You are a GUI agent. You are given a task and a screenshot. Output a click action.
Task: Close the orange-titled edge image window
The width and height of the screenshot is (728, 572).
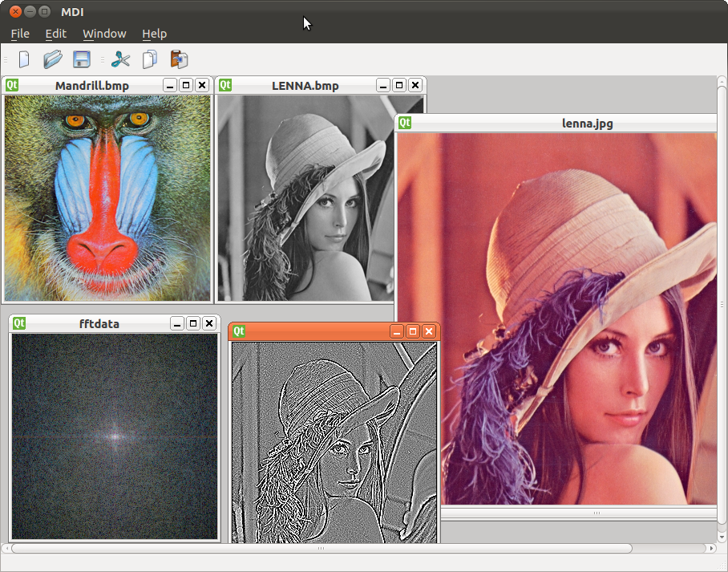tap(429, 331)
